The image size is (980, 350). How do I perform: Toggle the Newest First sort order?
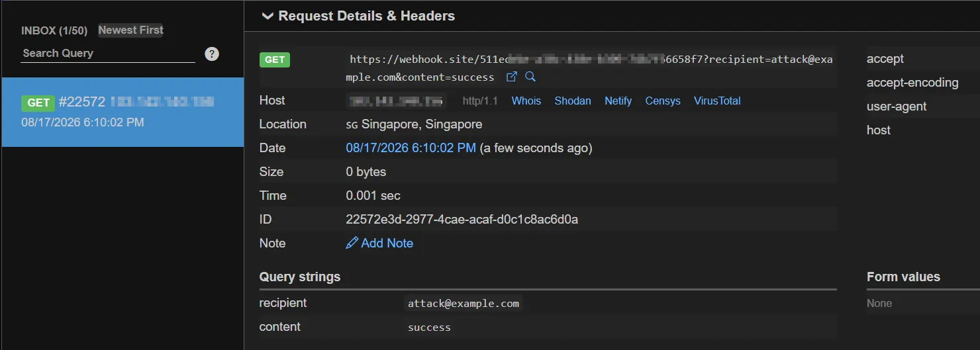coord(130,30)
